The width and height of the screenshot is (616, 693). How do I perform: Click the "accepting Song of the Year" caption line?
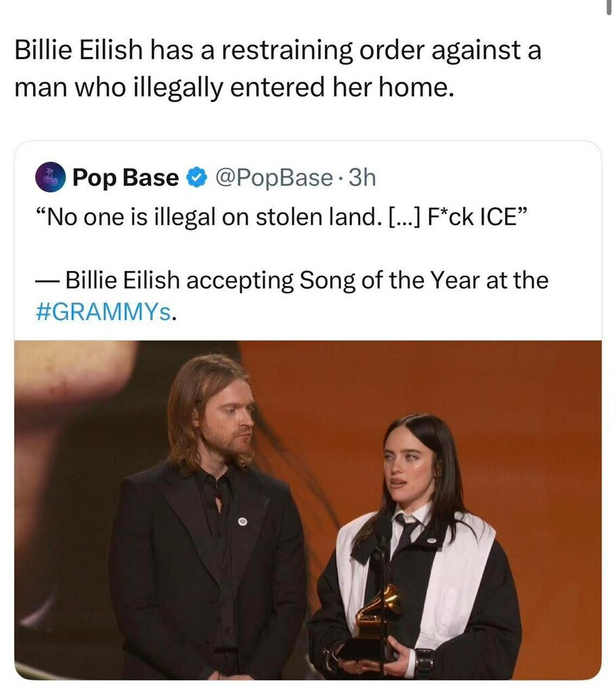[305, 280]
